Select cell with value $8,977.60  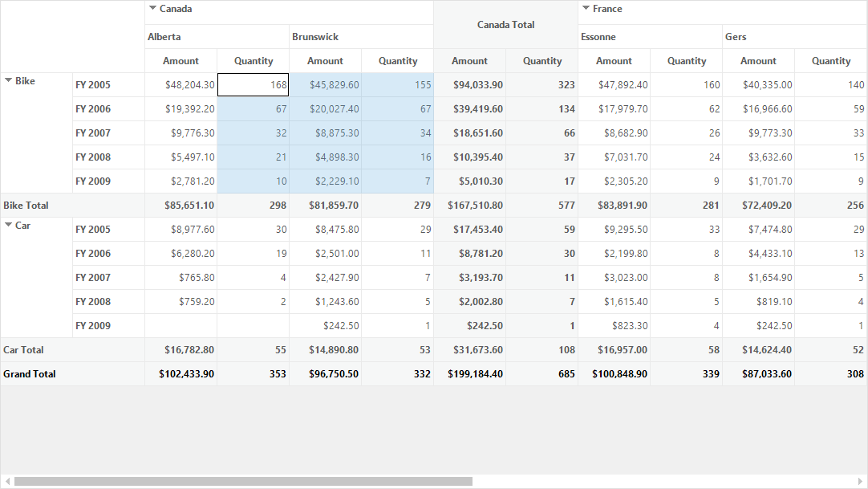point(181,230)
